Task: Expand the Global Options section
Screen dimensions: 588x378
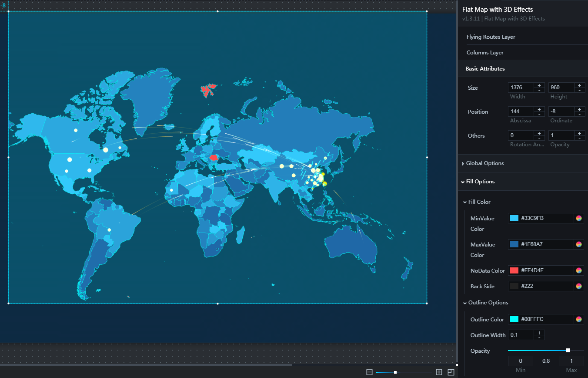Action: pyautogui.click(x=484, y=163)
